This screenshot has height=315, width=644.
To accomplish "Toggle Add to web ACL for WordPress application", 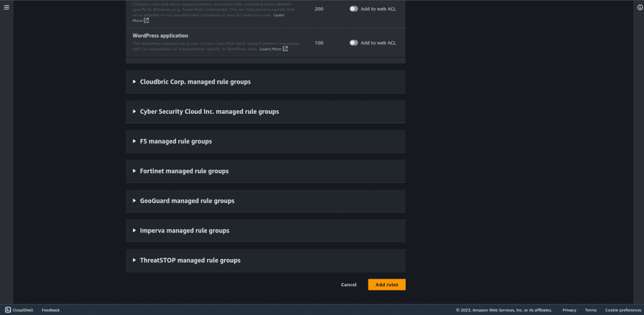I will (x=353, y=43).
